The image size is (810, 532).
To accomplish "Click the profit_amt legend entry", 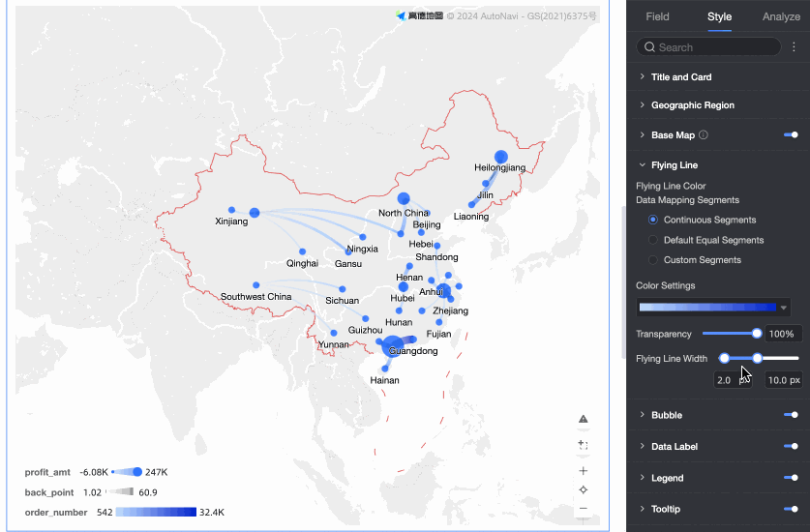I will point(96,472).
